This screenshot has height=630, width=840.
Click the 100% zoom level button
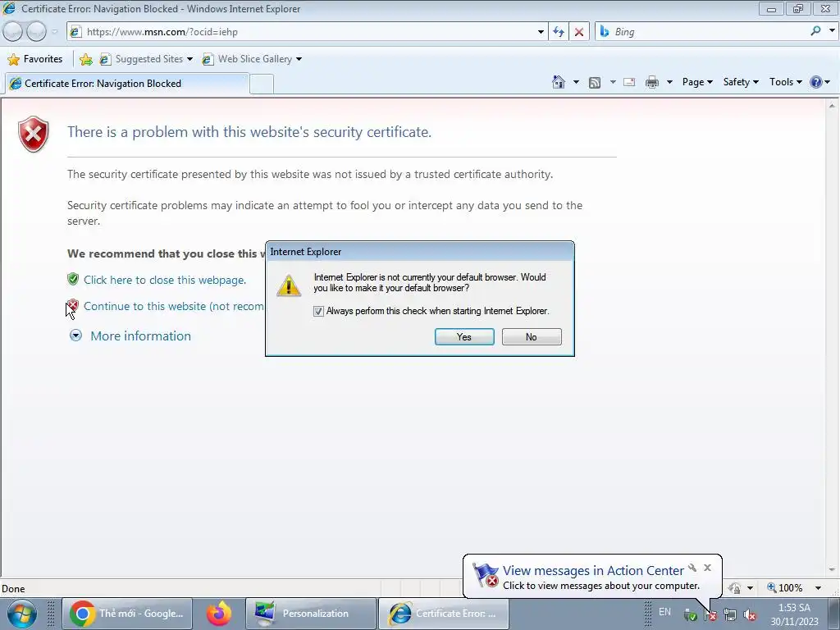(x=785, y=587)
